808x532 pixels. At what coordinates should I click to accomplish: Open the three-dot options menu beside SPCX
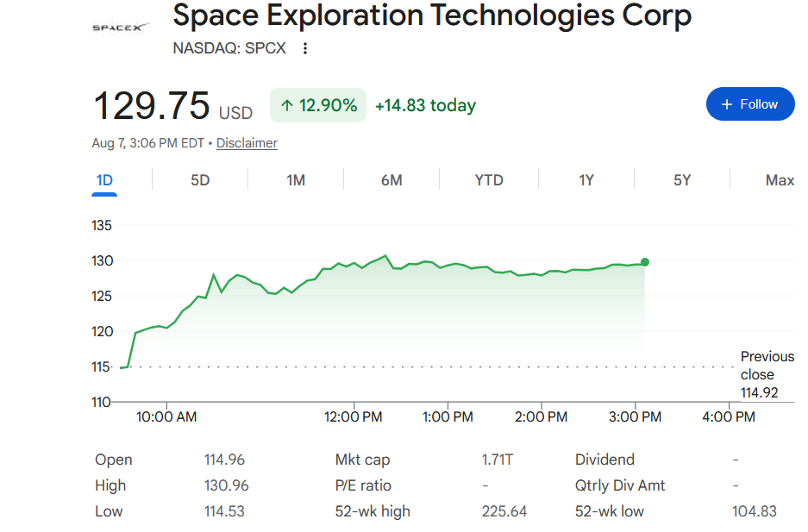(305, 48)
